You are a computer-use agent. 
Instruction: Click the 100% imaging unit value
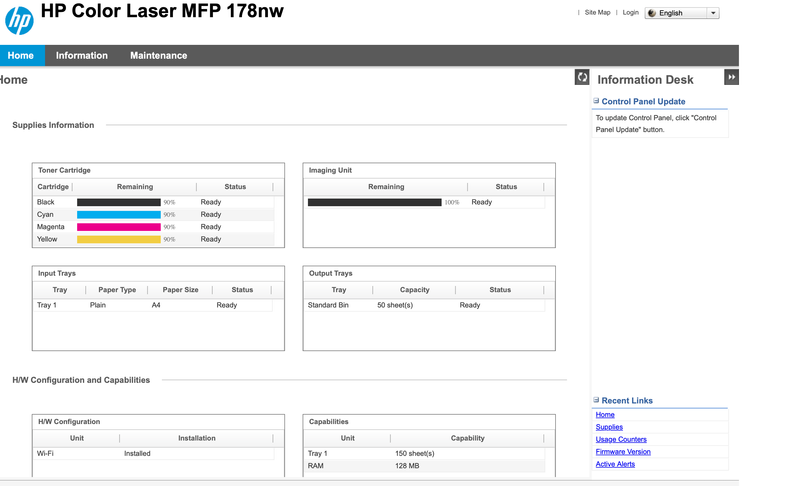click(x=451, y=202)
